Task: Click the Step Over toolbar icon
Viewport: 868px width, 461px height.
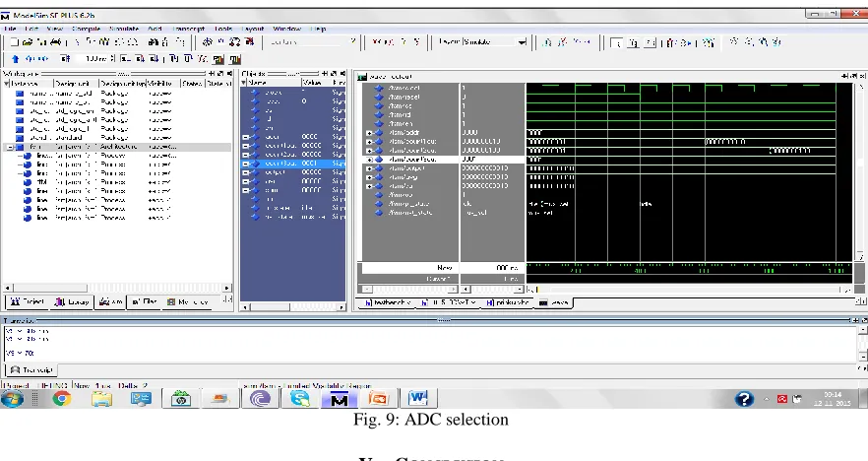Action: [188, 59]
